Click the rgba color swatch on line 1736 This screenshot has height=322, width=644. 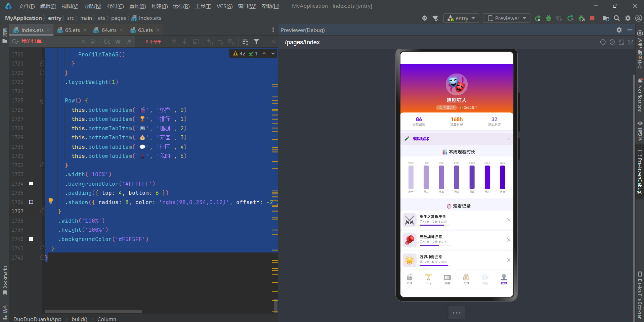[31, 202]
